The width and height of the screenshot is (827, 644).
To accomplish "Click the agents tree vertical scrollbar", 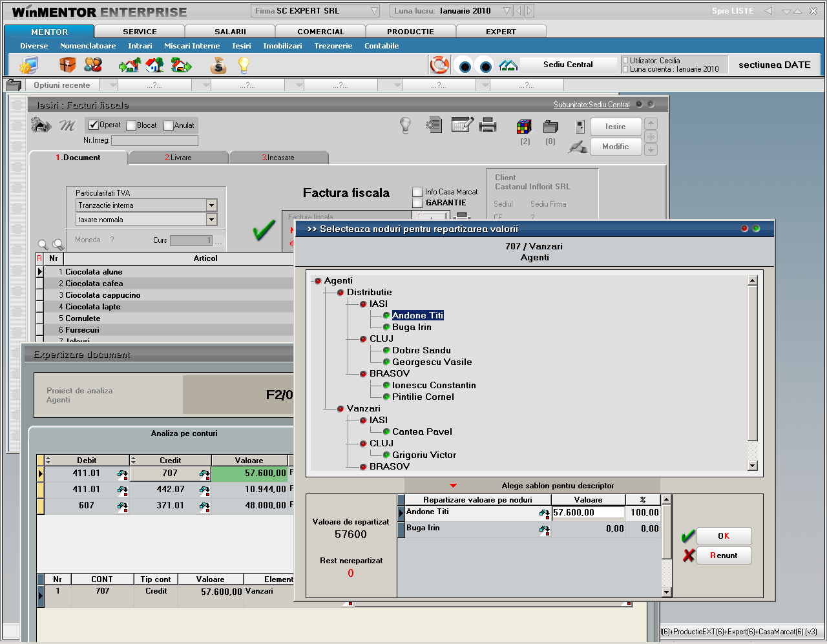I will [x=752, y=362].
